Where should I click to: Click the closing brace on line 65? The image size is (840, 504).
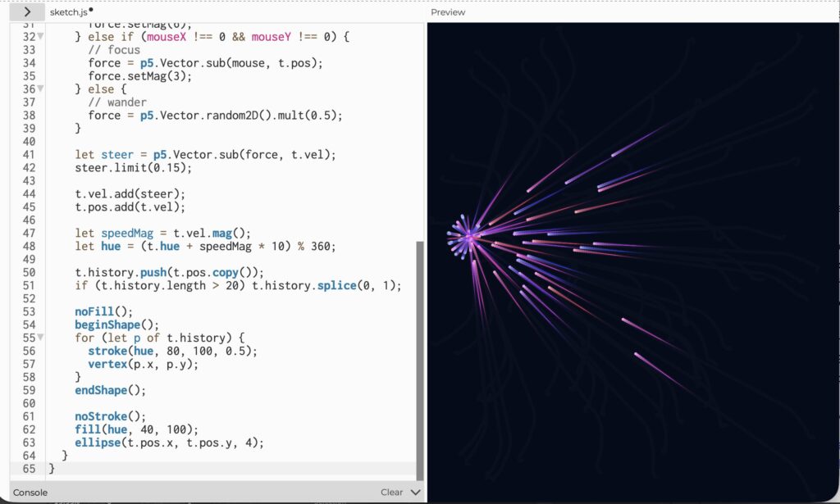coord(52,469)
